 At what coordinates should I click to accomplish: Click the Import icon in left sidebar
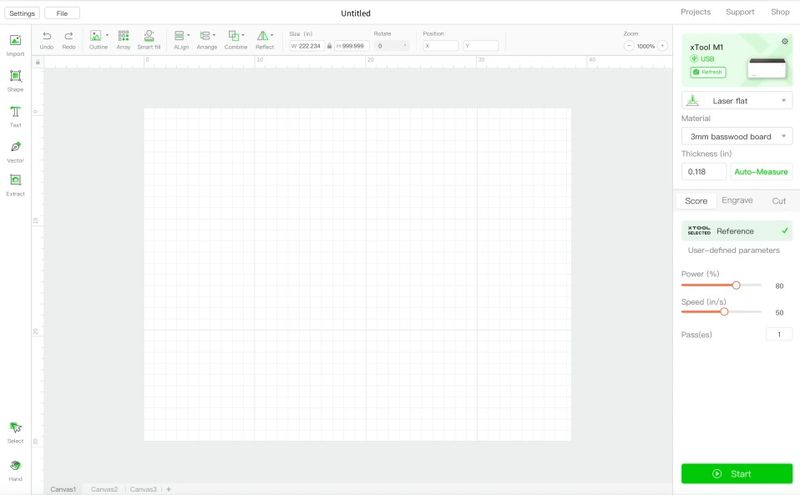click(15, 42)
